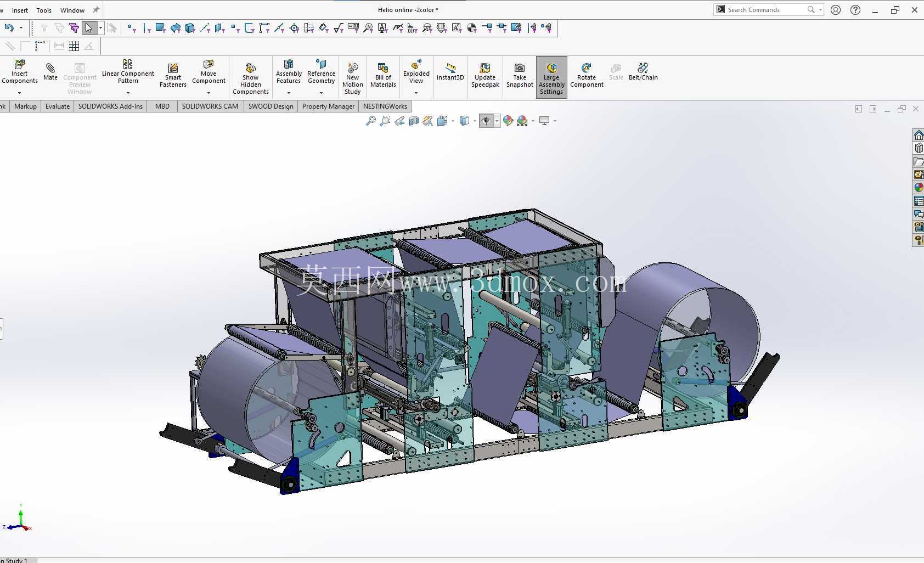This screenshot has height=563, width=924.
Task: Open the Window menu
Action: [x=72, y=10]
